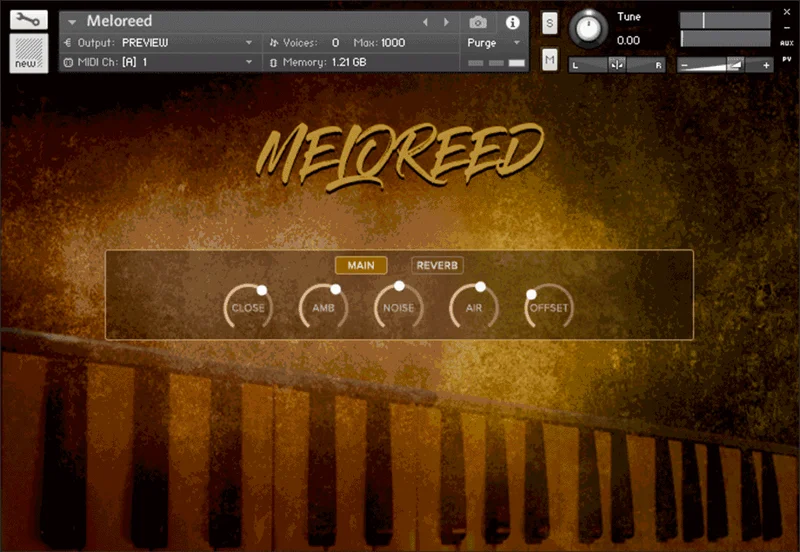The height and width of the screenshot is (552, 800).
Task: Toggle the AUX sends button
Action: 786,43
